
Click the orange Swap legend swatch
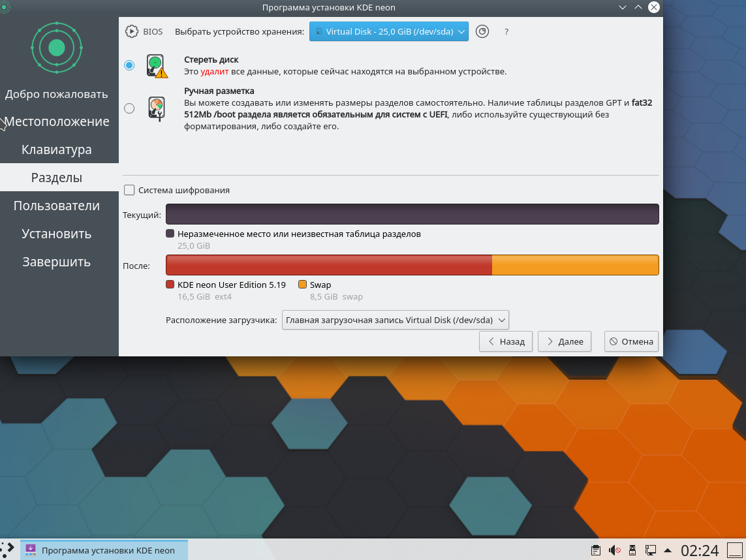pyautogui.click(x=302, y=285)
